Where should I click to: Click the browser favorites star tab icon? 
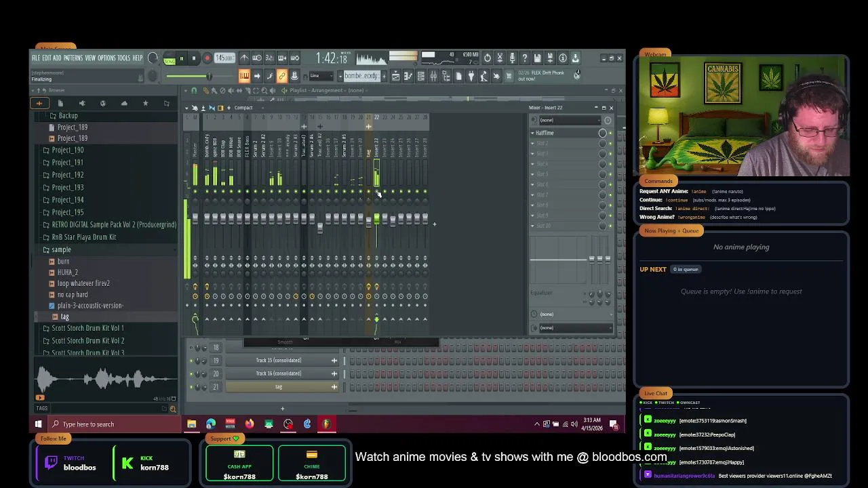coord(145,103)
